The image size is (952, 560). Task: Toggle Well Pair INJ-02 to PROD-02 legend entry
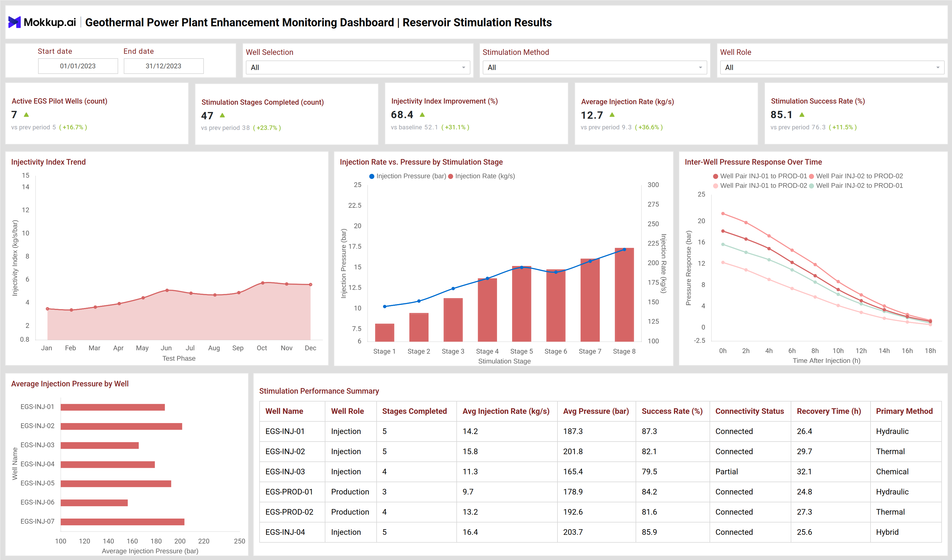click(856, 176)
